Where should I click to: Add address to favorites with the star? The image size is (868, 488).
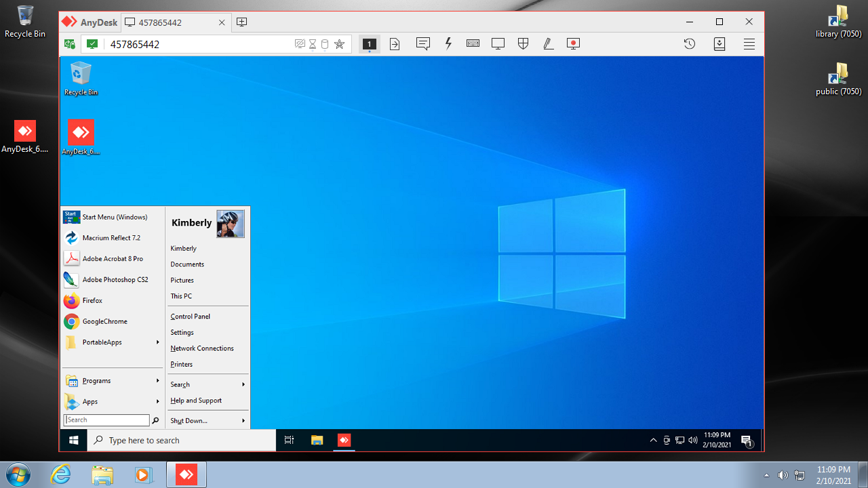pos(340,45)
